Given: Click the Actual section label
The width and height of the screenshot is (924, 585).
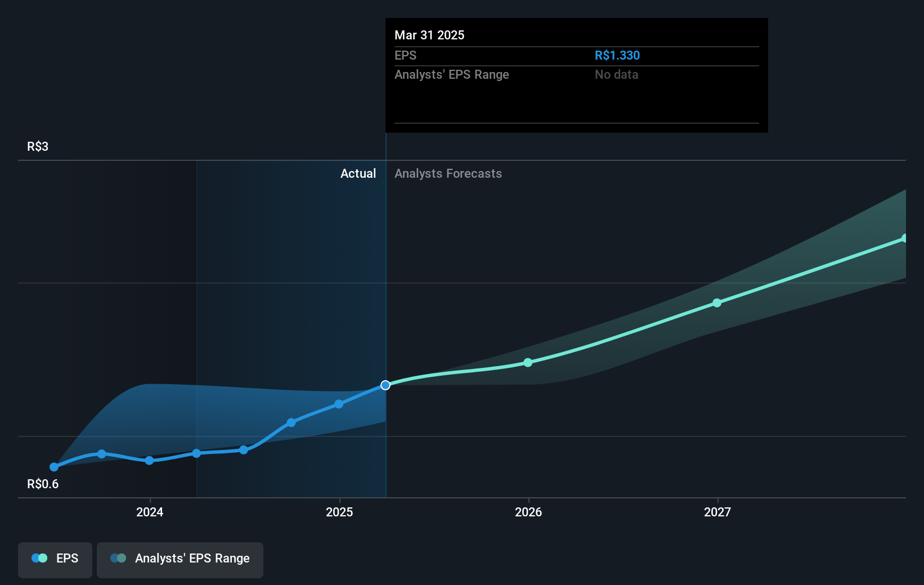Looking at the screenshot, I should click(358, 173).
